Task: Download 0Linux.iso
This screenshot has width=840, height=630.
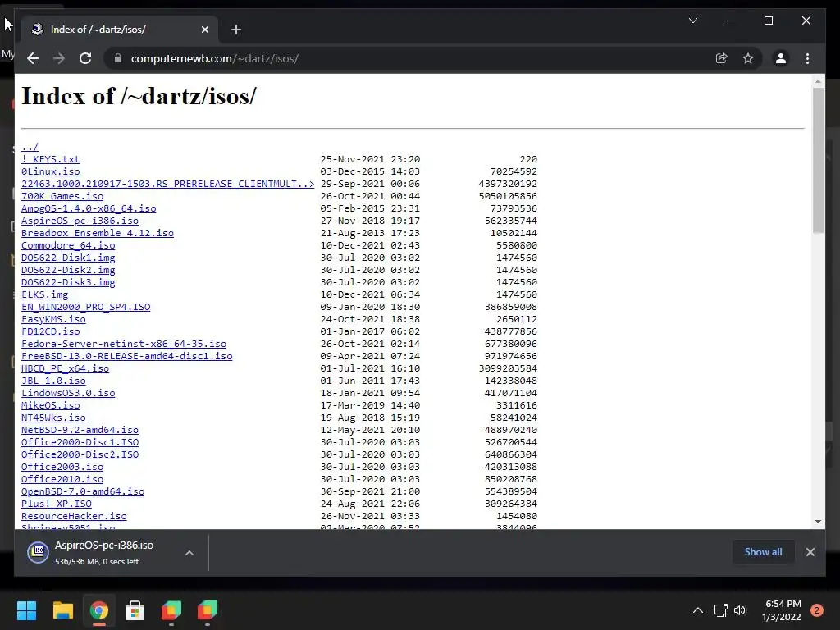Action: (x=50, y=171)
